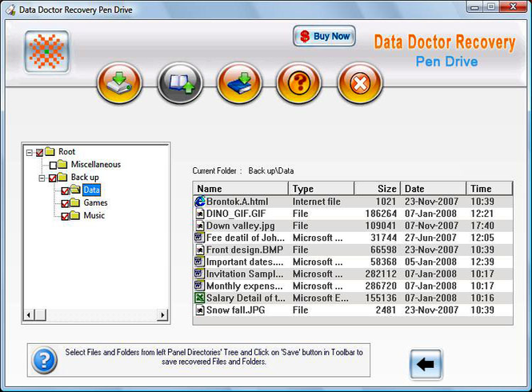532x392 pixels.
Task: Click title bar application icon
Action: coord(11,10)
